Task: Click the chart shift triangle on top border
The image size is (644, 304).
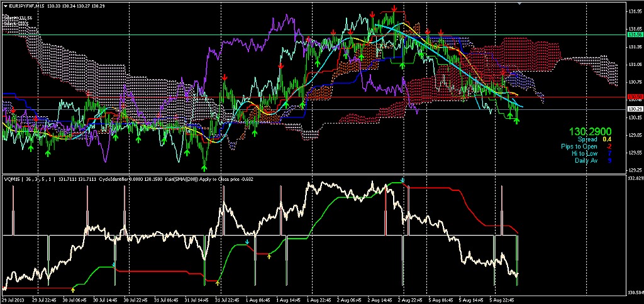Action: pyautogui.click(x=519, y=3)
